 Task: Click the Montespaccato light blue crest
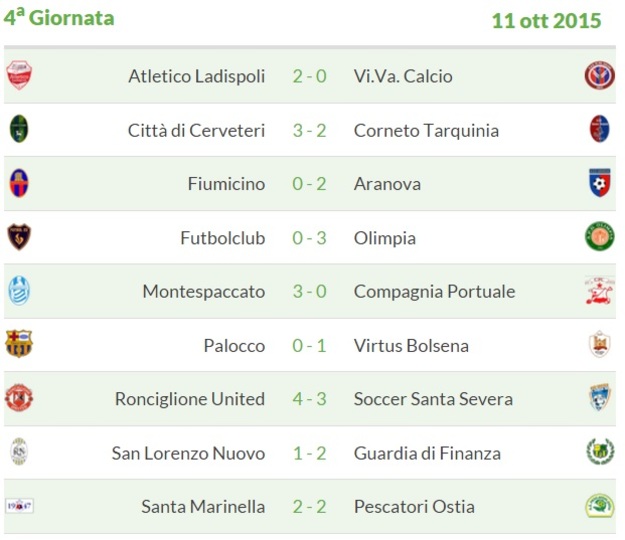(19, 291)
